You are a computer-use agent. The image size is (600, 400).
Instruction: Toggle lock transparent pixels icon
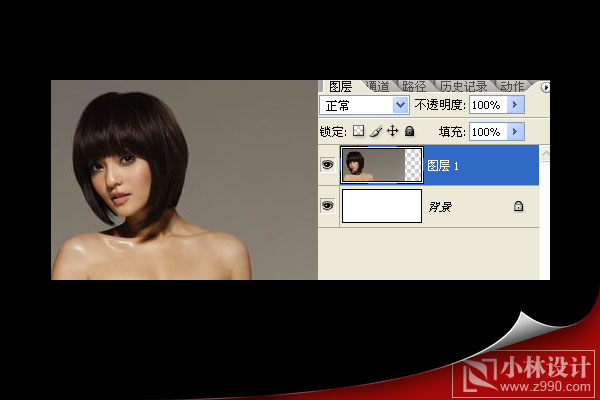(358, 131)
